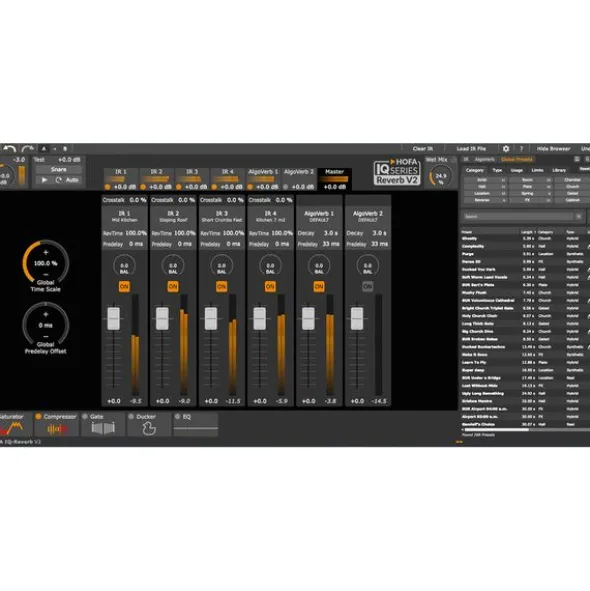
Task: Open the Ducker duck icon module
Action: click(149, 429)
